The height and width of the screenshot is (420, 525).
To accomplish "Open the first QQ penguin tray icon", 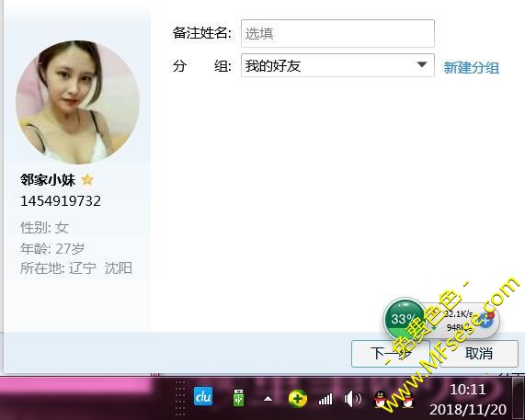I will click(x=380, y=399).
